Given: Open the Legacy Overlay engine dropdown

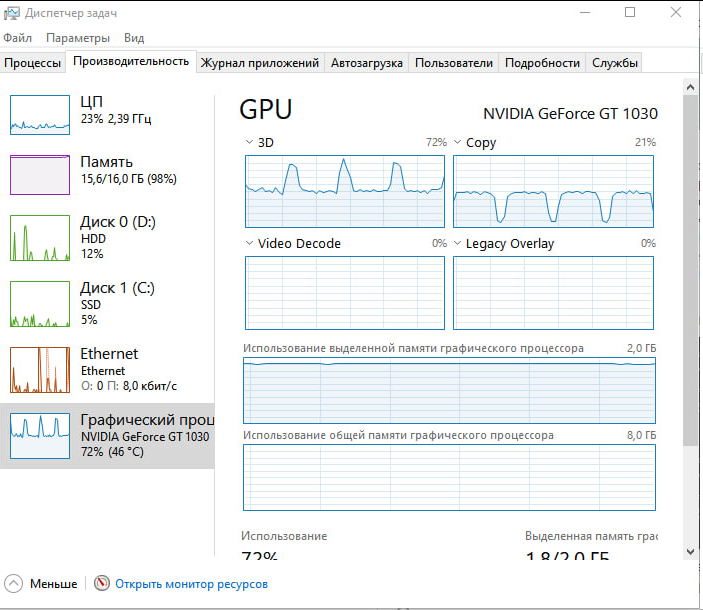Looking at the screenshot, I should point(457,243).
